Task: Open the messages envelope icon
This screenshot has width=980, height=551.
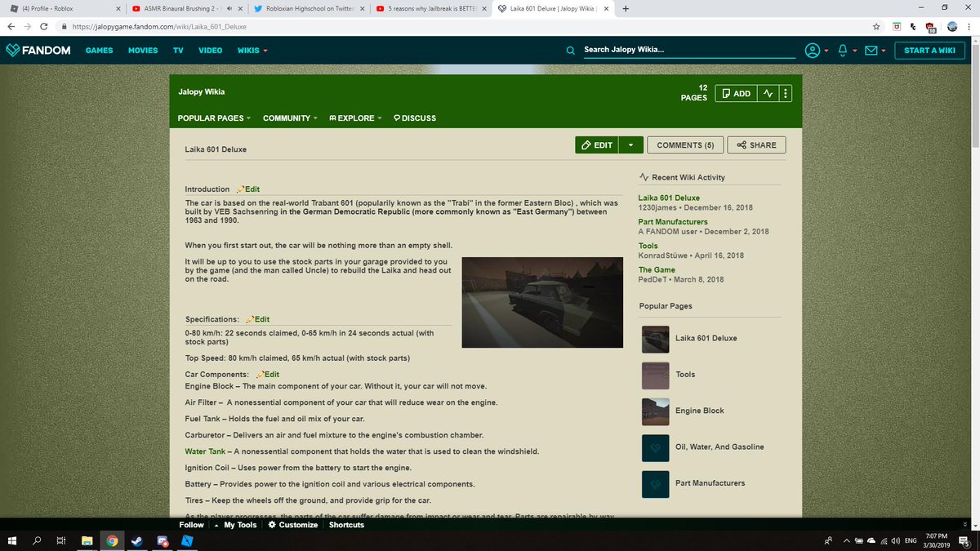Action: click(x=871, y=51)
